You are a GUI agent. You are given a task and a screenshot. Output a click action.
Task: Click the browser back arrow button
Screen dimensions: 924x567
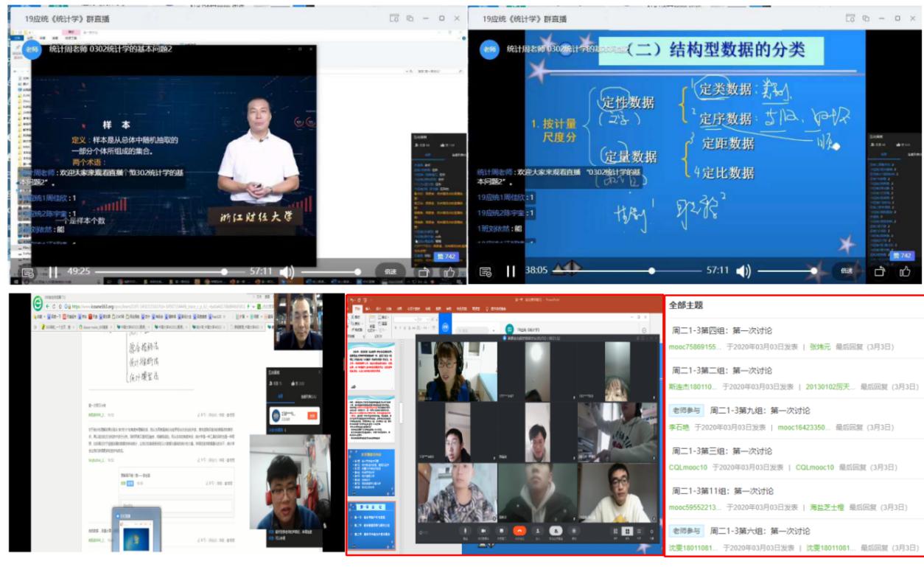47,306
